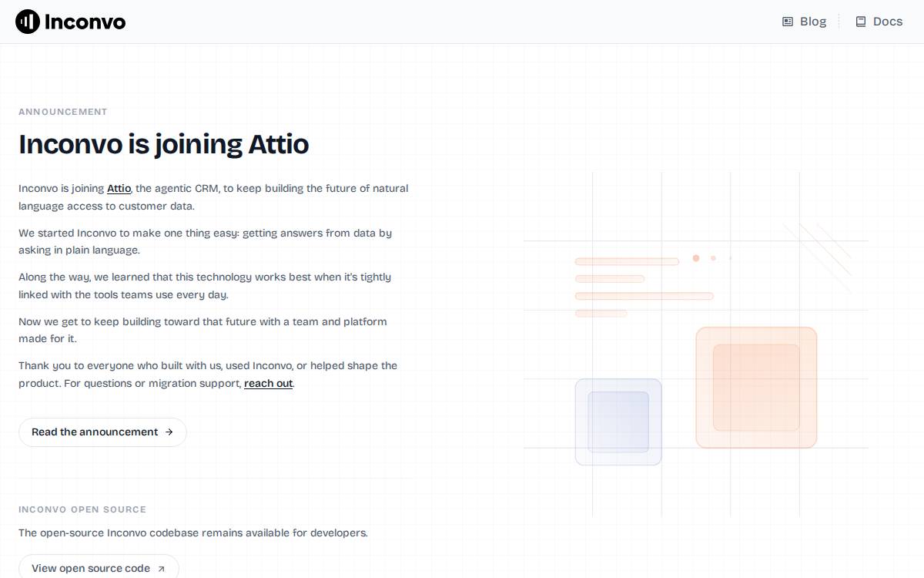924x578 pixels.
Task: Open the Docs link
Action: (x=879, y=22)
